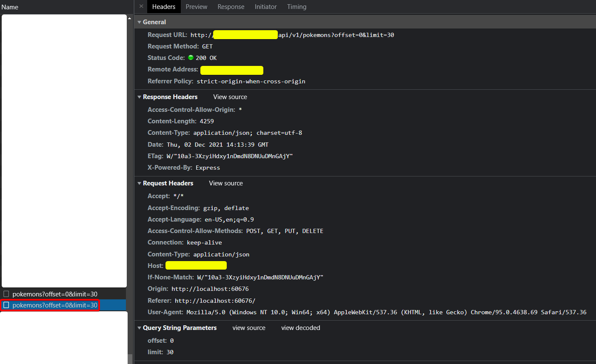
Task: Switch to the Response tab
Action: pos(231,6)
